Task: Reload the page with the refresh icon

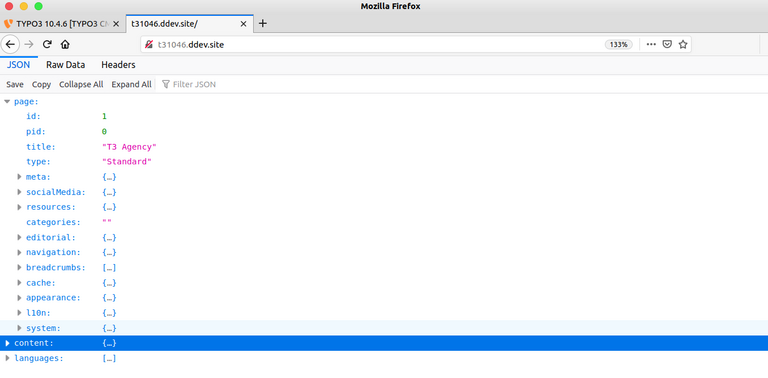Action: [x=47, y=45]
